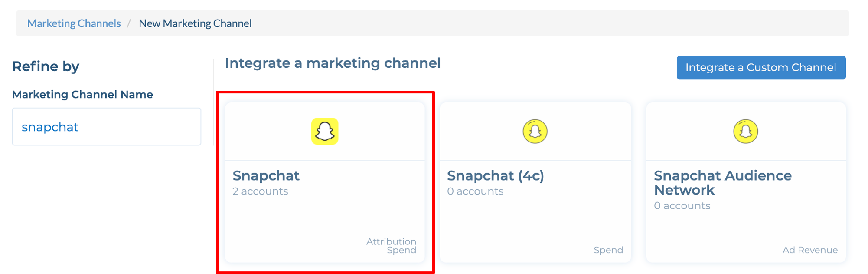
Task: Click 0 accounts under Snapchat (4c)
Action: click(475, 191)
